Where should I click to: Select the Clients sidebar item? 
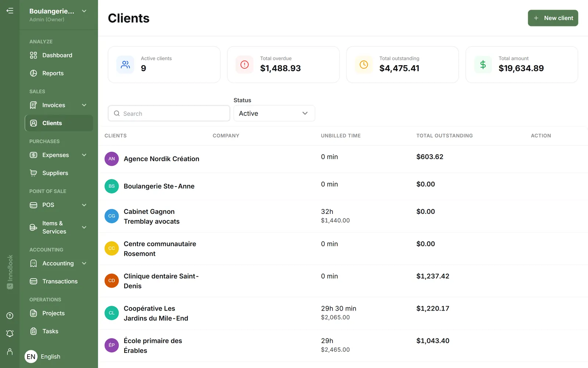(x=59, y=123)
